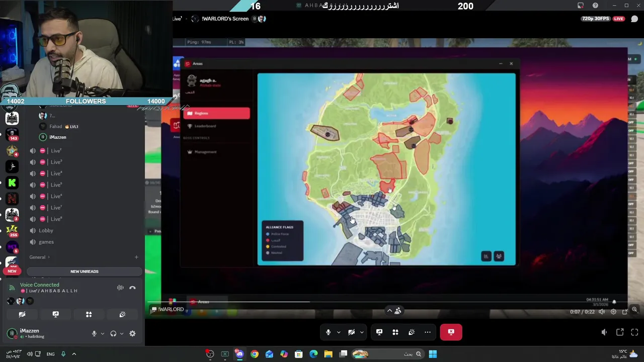Open activities in call control bar
This screenshot has height=362, width=644.
pos(395,332)
